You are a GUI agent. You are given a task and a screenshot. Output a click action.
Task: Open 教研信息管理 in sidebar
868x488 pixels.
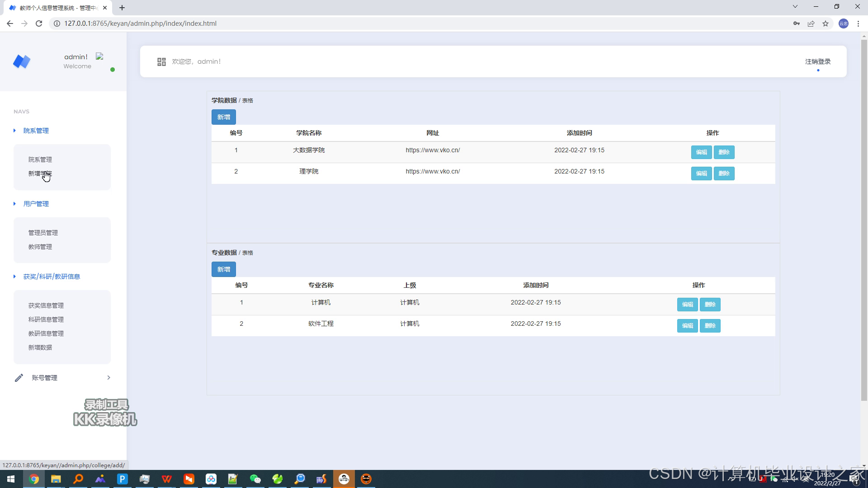[x=46, y=333]
